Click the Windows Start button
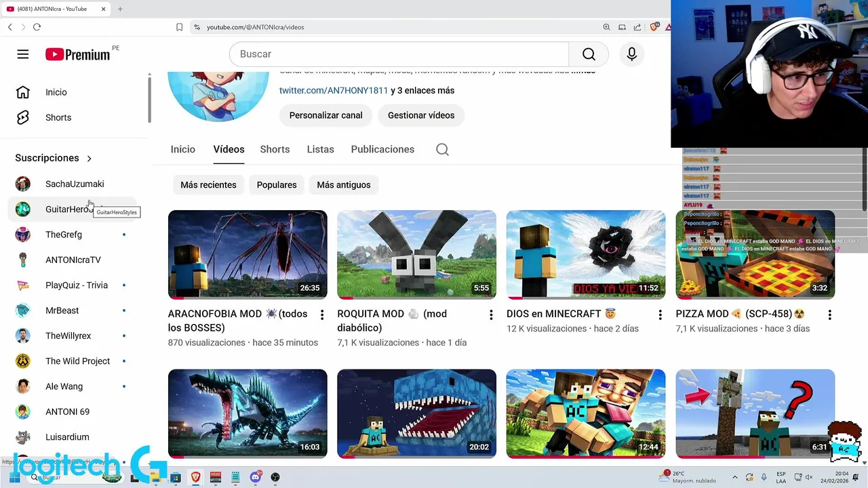Screen dimensions: 868x488 [14, 477]
